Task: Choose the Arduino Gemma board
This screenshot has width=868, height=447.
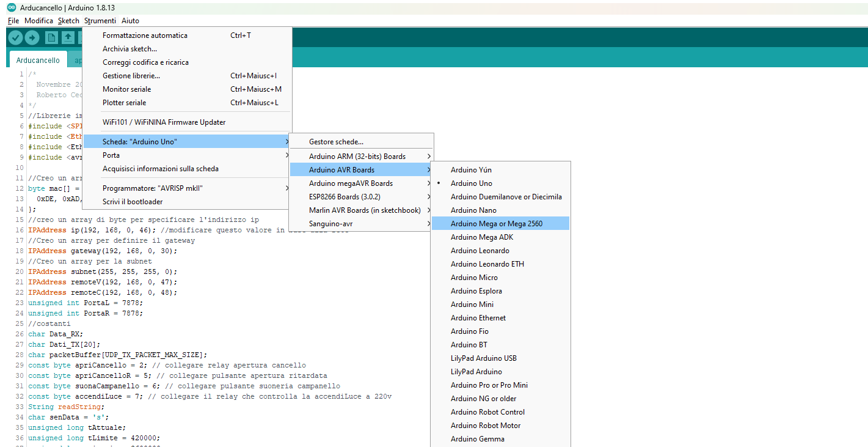Action: click(500, 439)
